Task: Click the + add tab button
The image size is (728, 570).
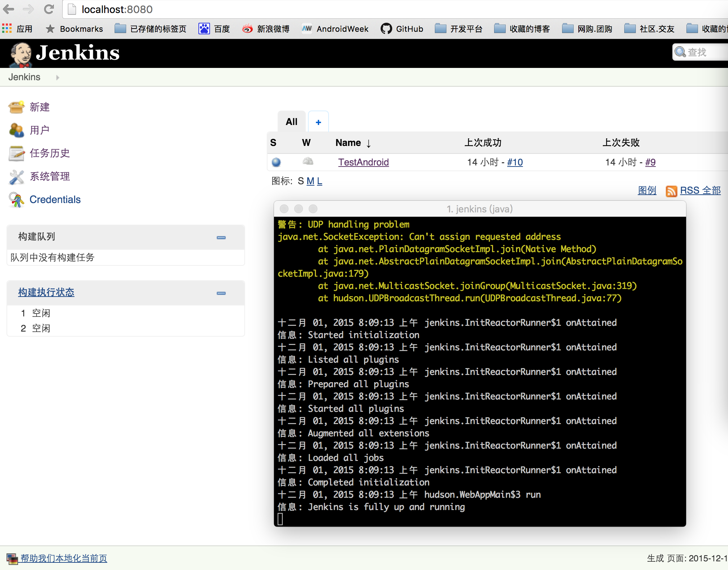Action: tap(317, 122)
